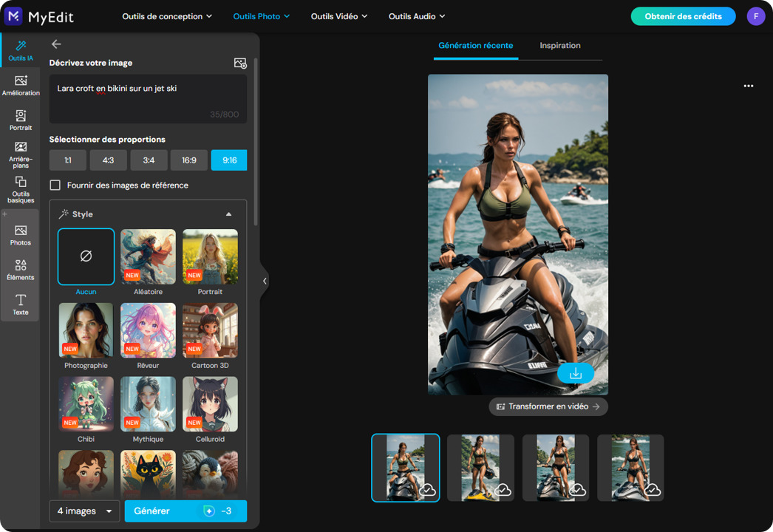The width and height of the screenshot is (773, 532).
Task: Open the Éléments panel
Action: [x=21, y=269]
